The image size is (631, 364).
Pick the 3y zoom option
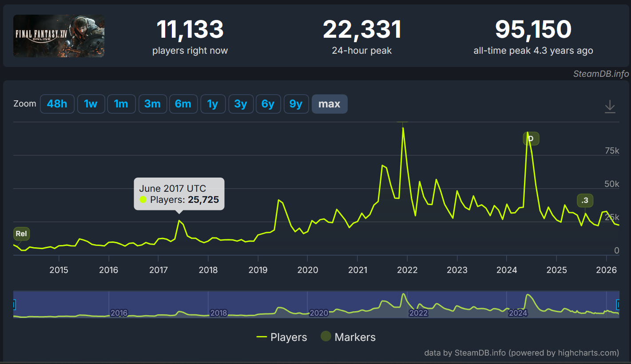(x=241, y=104)
